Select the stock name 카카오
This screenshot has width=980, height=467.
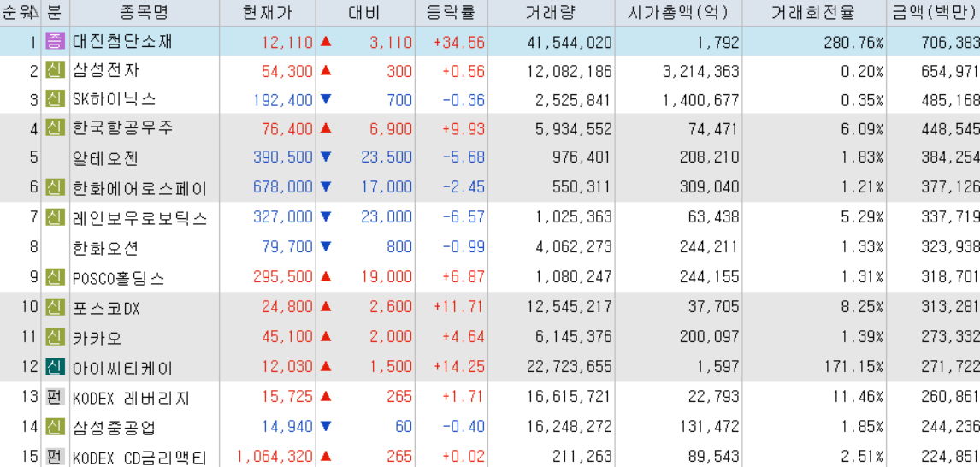coord(97,337)
